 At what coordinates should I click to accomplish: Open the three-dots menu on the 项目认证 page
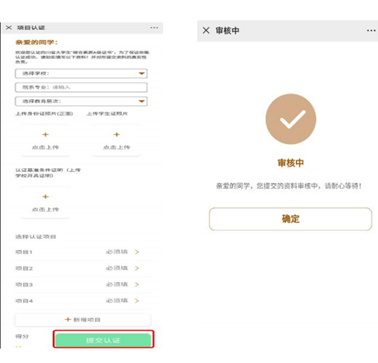(154, 28)
